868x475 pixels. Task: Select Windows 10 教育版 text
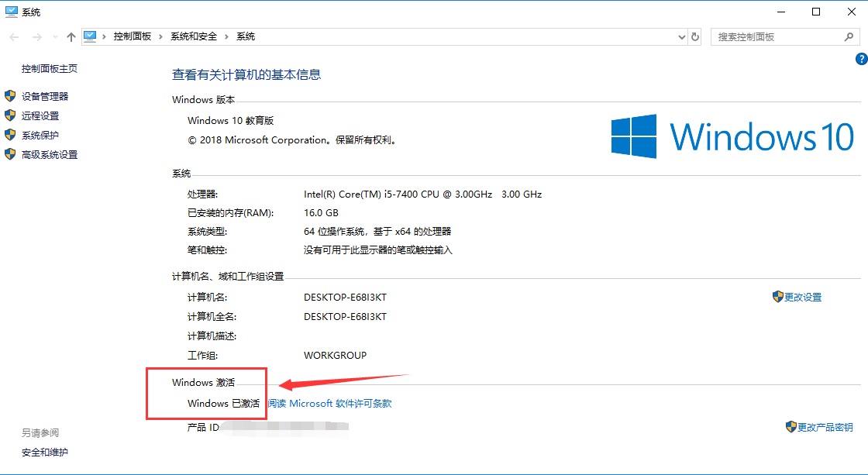pos(231,121)
